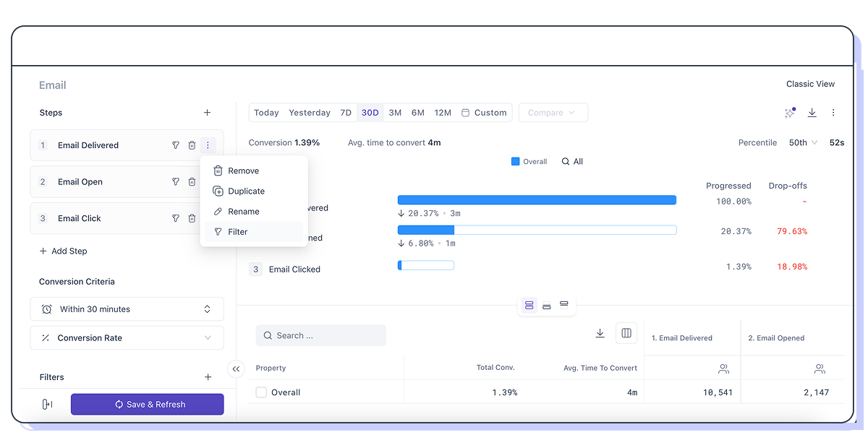
Task: Switch to the first chart layout toggle
Action: (529, 306)
